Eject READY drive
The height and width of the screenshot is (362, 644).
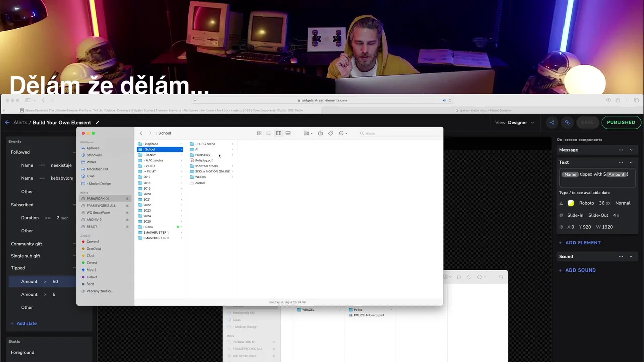tap(127, 227)
